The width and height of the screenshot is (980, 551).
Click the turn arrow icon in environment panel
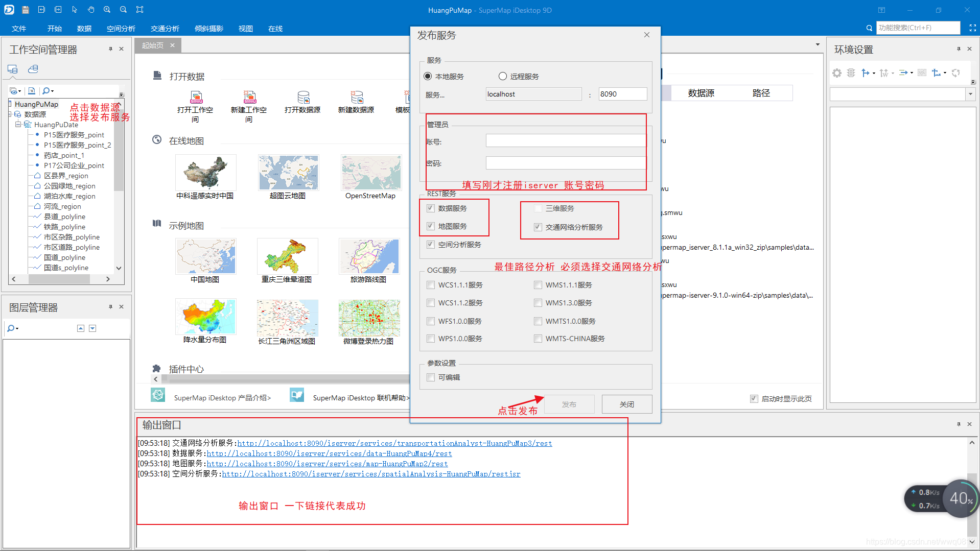866,73
